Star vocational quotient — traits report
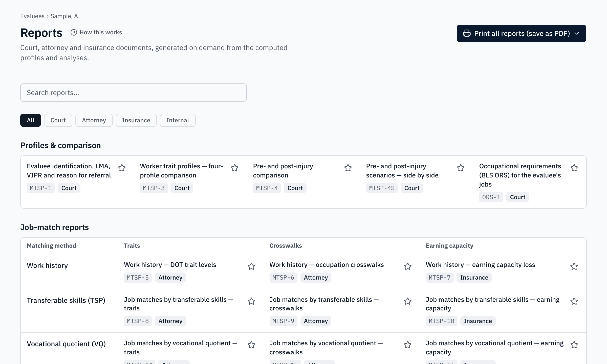The image size is (607, 364). [251, 345]
